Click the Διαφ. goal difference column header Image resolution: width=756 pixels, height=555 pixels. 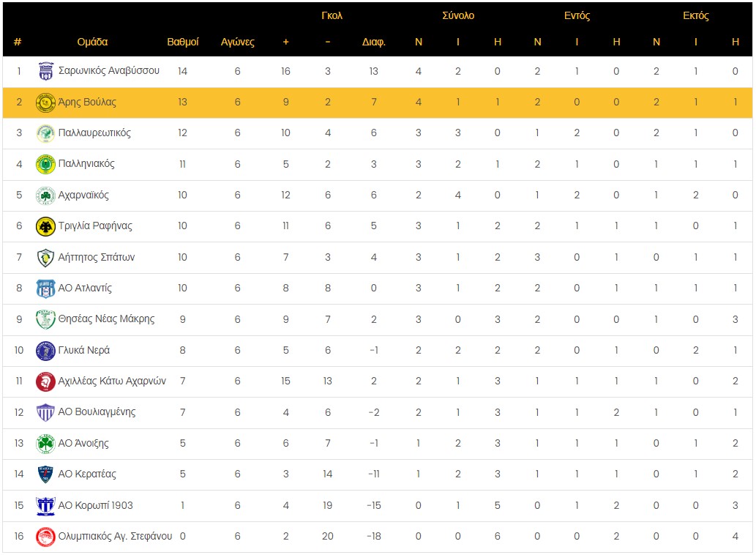click(374, 42)
